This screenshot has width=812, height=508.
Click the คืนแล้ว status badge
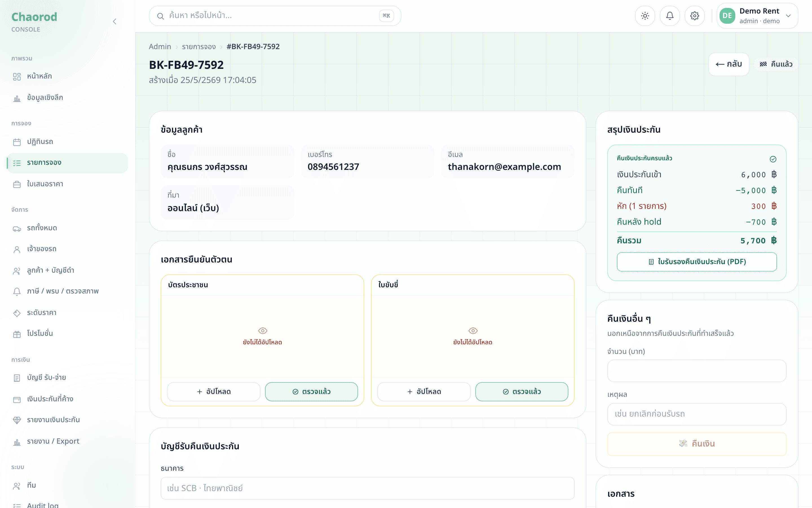click(776, 64)
